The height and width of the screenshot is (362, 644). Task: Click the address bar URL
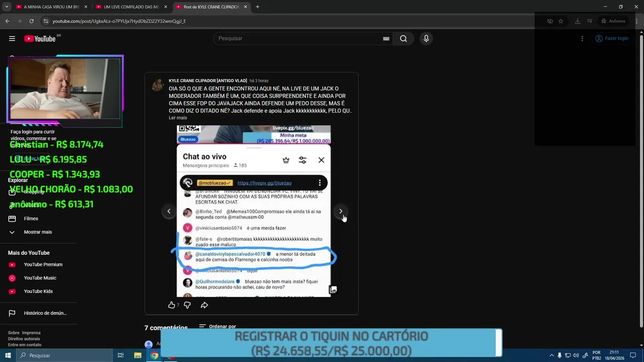point(119,21)
